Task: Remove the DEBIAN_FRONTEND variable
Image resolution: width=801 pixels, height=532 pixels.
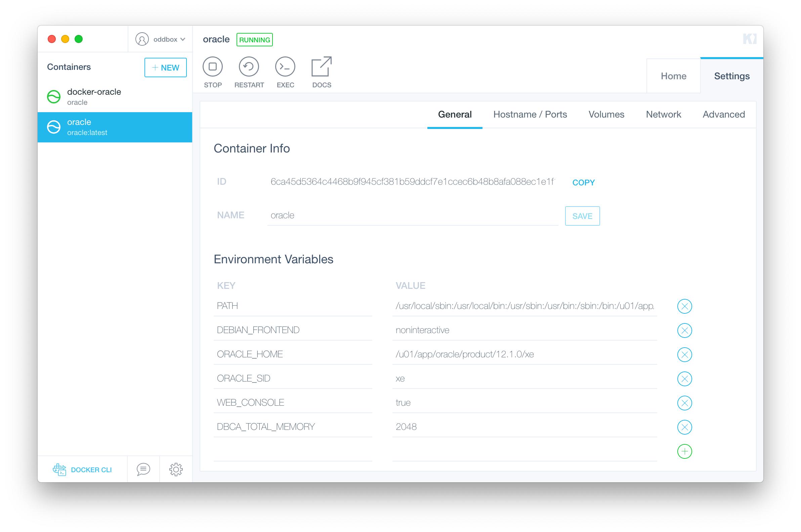Action: tap(684, 330)
